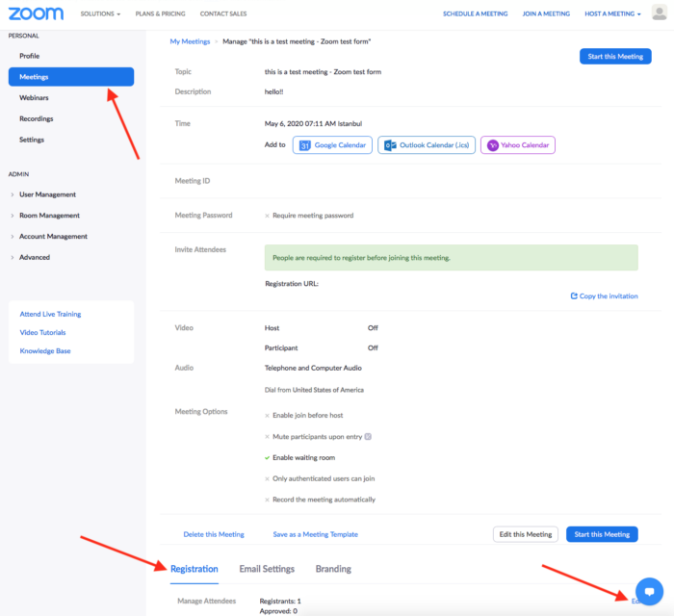Click Edit this Meeting button
The image size is (674, 616).
(x=526, y=534)
